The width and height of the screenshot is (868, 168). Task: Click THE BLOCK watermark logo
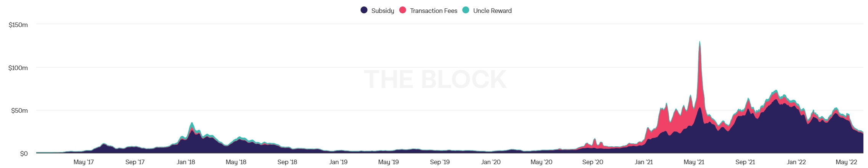pos(435,79)
